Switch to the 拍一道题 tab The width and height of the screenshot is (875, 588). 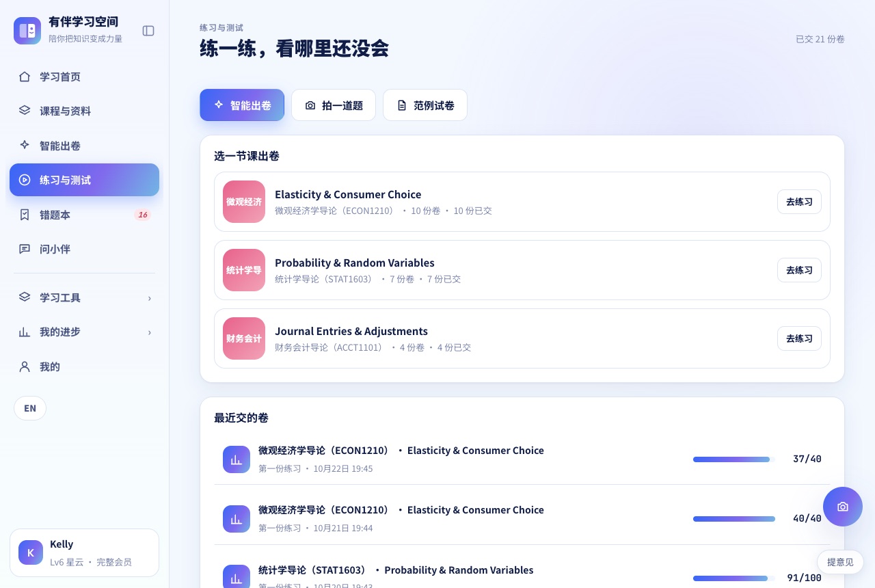[x=334, y=105]
